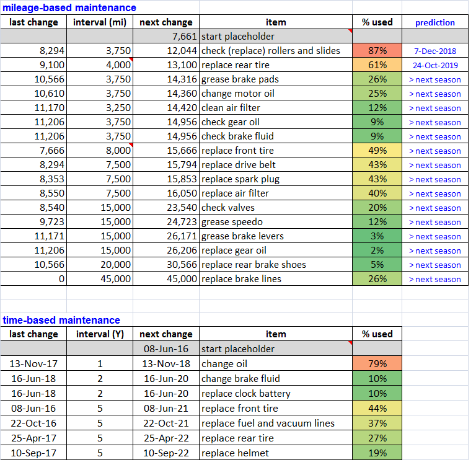Select the 'change oil' time-based cell

click(276, 363)
